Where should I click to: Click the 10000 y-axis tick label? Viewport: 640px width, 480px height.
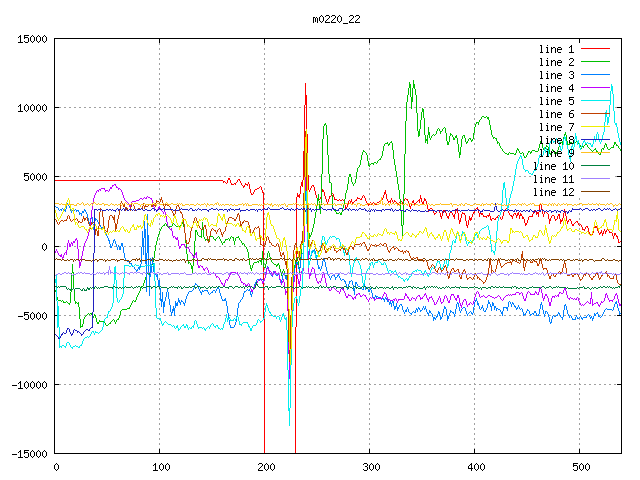32,108
